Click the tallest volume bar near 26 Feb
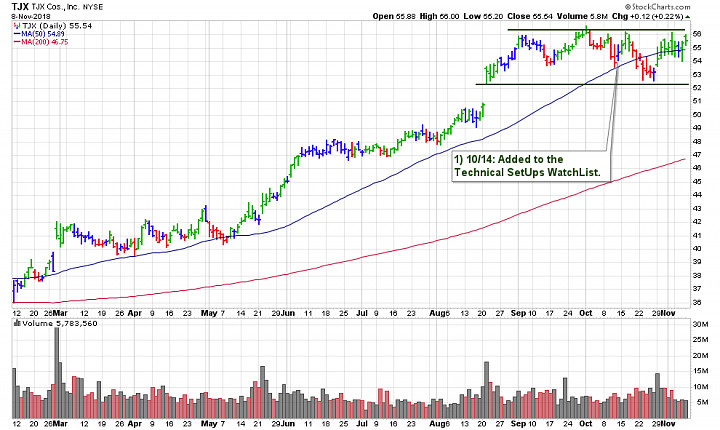Screen dimensions: 720x430 pyautogui.click(x=57, y=373)
